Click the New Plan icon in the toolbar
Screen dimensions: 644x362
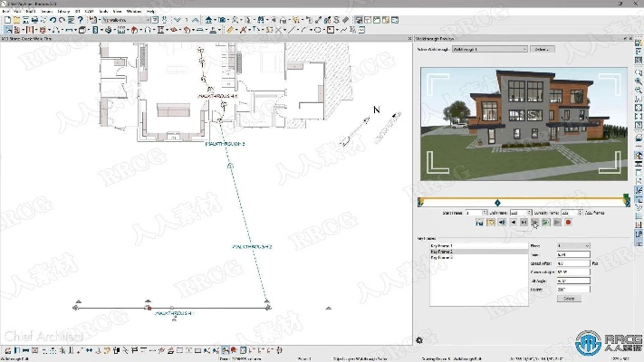coord(5,19)
